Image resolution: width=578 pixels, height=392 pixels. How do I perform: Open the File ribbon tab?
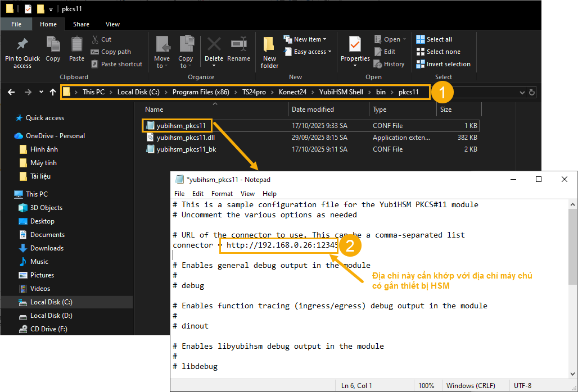pos(16,24)
